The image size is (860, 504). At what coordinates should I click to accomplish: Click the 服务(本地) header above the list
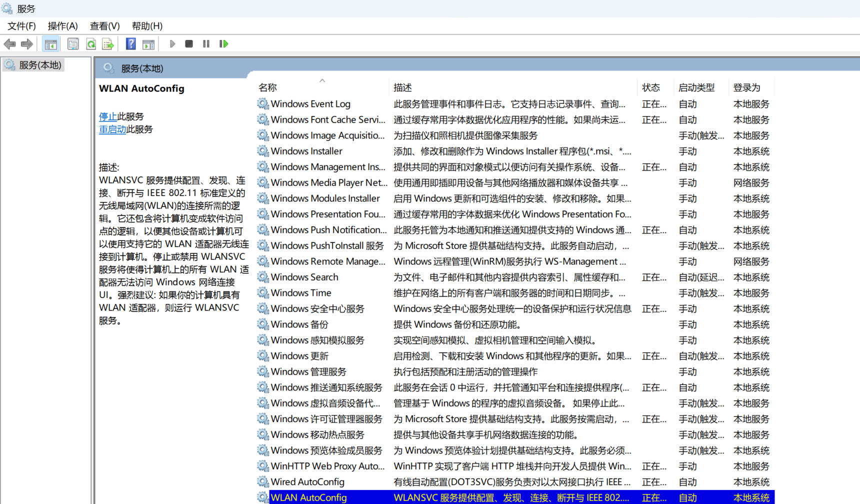point(142,68)
